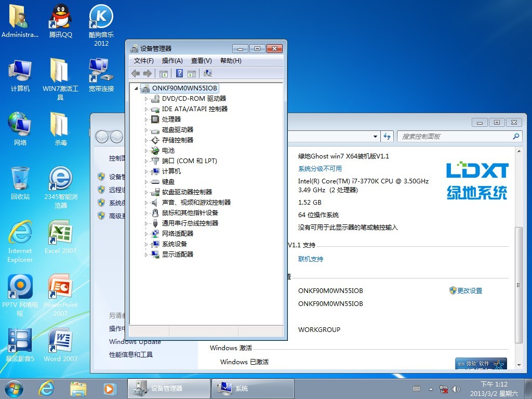The height and width of the screenshot is (399, 532).
Task: Click the Show/hide console tree toolbar icon
Action: [164, 73]
